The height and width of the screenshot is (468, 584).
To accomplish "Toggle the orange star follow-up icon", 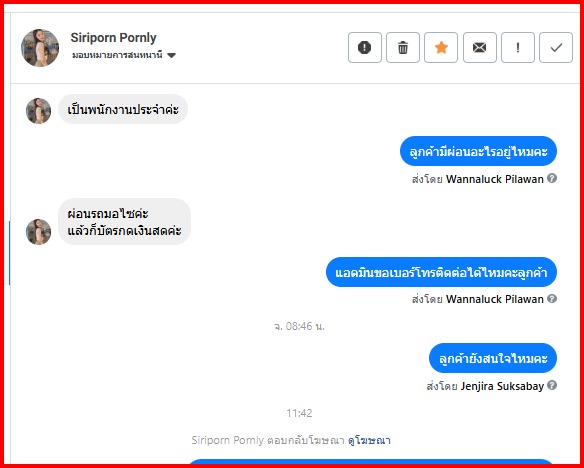I will pos(441,47).
